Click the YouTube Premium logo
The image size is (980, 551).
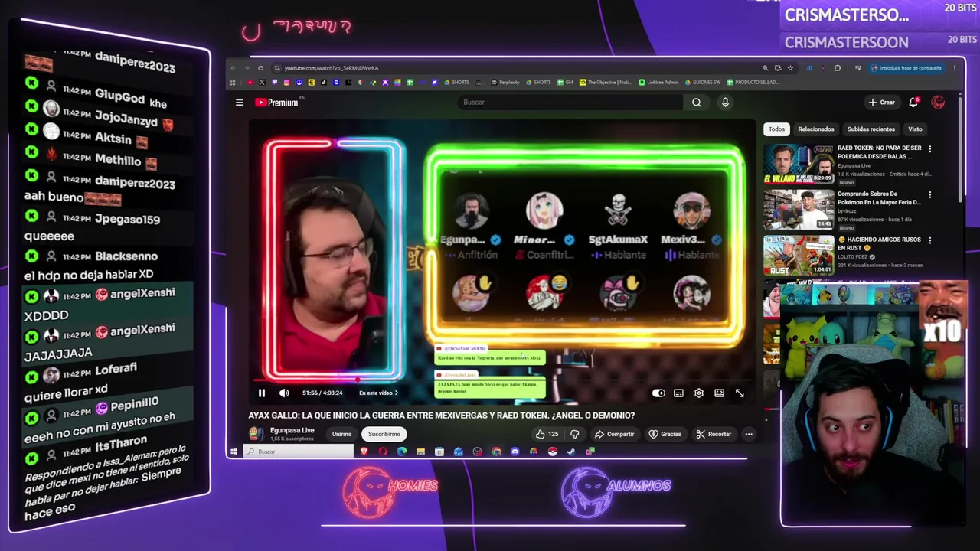pyautogui.click(x=277, y=103)
